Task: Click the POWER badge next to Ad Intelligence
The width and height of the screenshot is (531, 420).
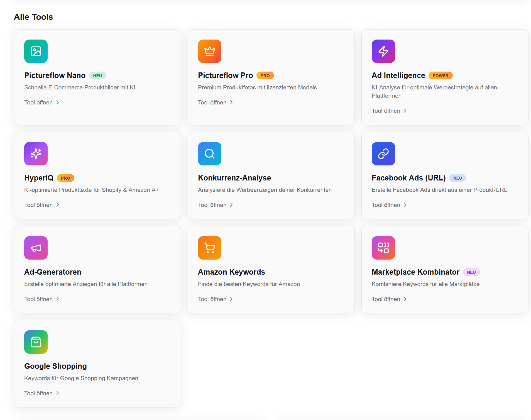Action: 441,75
